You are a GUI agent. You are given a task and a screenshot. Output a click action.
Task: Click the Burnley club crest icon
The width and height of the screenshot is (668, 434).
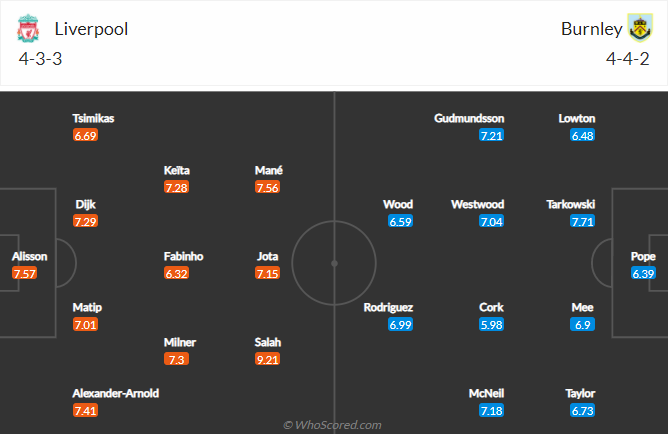coord(640,29)
